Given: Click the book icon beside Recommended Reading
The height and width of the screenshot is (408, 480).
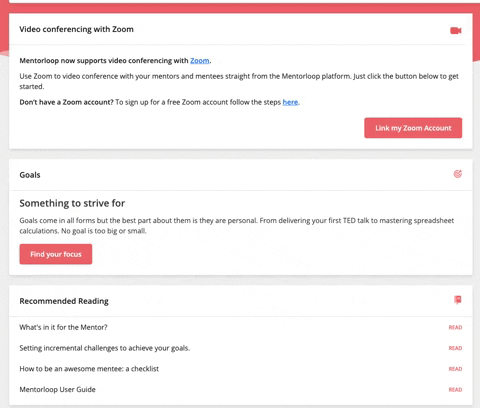Looking at the screenshot, I should pos(458,300).
